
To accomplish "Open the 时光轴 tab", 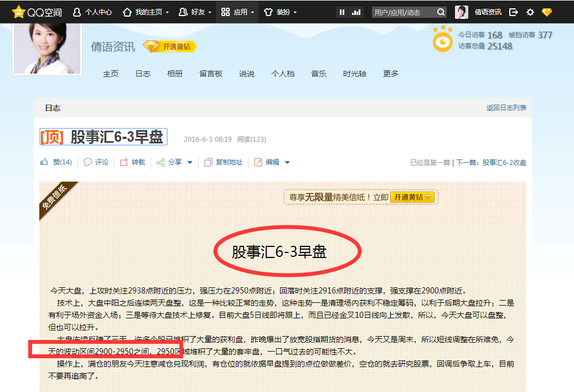I will [x=354, y=74].
